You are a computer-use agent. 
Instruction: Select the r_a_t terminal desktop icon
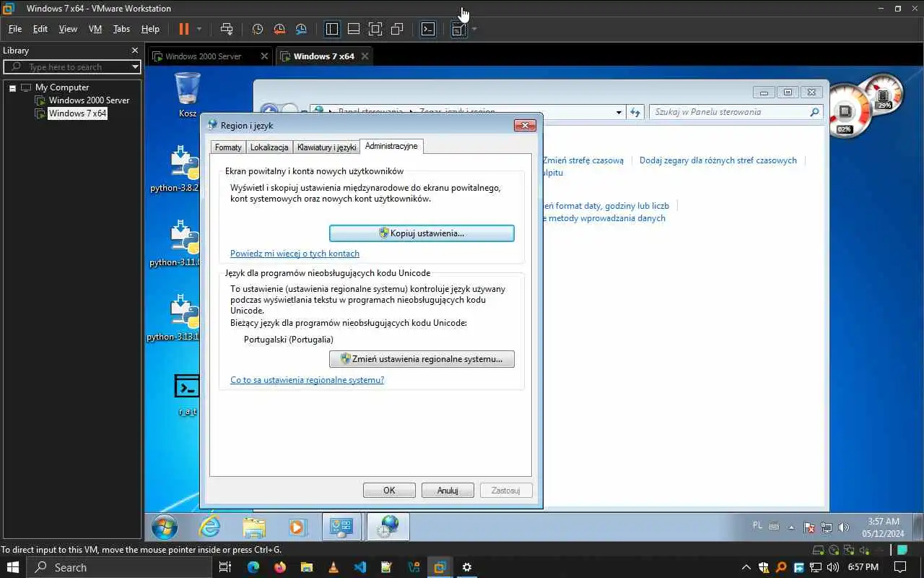pos(187,394)
